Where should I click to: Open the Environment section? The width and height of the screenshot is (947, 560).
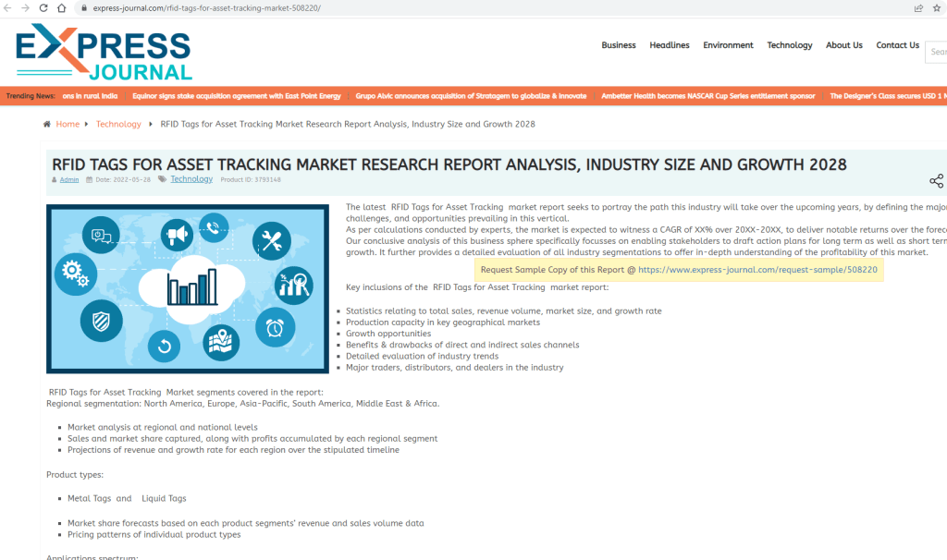tap(728, 44)
